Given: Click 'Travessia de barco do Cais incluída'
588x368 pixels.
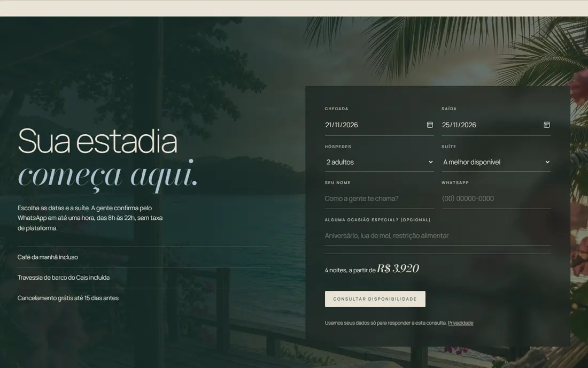Looking at the screenshot, I should (x=64, y=278).
